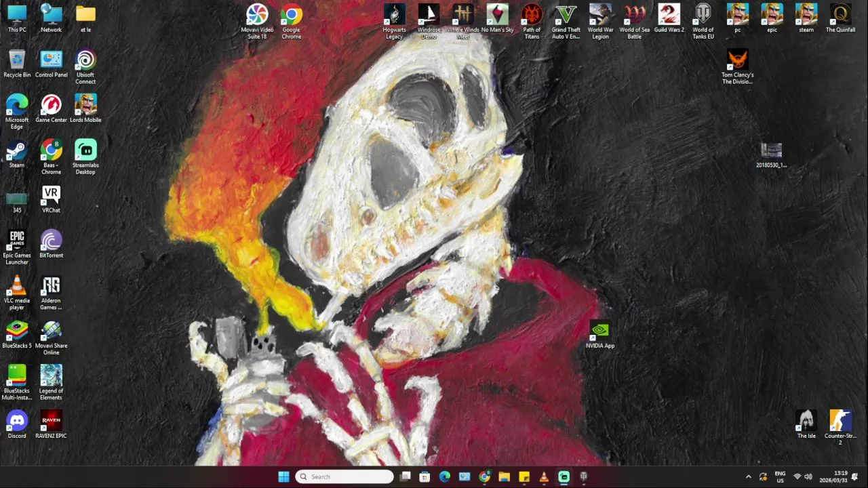The image size is (868, 488).
Task: Open World of Tanks taskbar icon
Action: click(583, 476)
